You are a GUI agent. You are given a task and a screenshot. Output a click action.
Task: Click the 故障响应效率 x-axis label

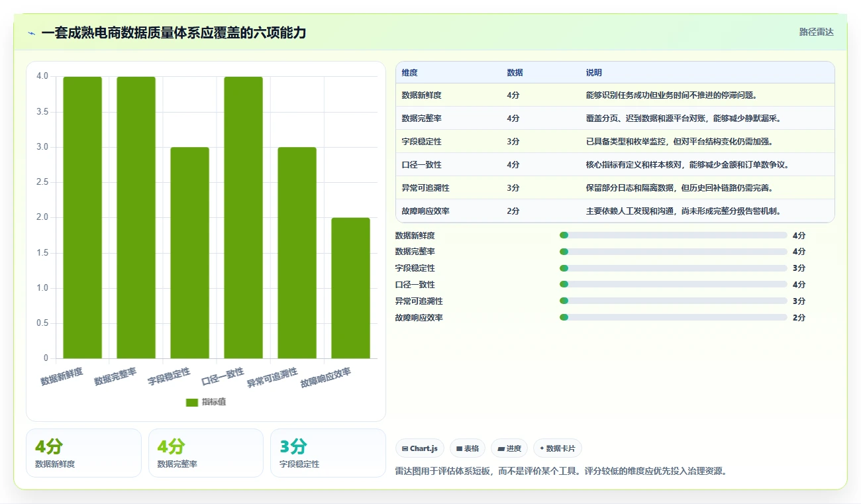(x=326, y=378)
